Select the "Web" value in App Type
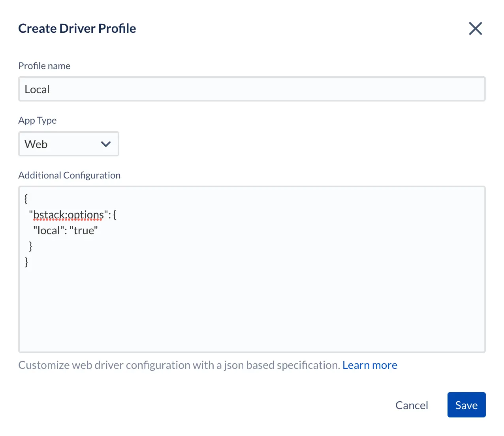 [36, 144]
